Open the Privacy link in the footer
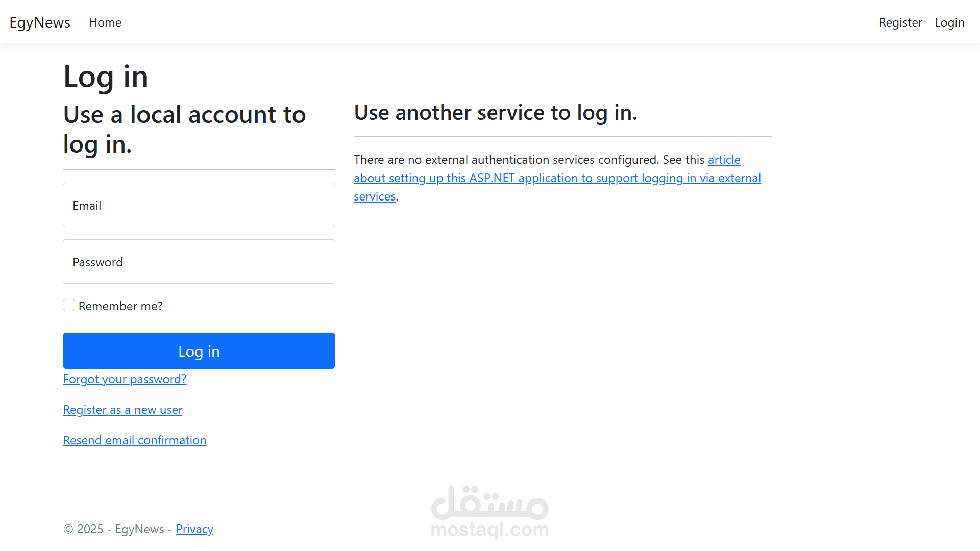 pyautogui.click(x=194, y=529)
